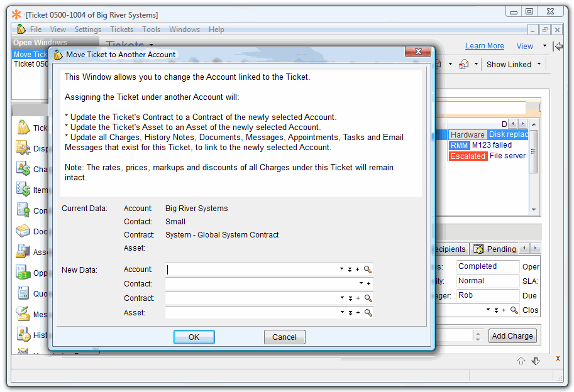Click the new Contract input field
Viewport: 574px width, 392px height.
[251, 298]
